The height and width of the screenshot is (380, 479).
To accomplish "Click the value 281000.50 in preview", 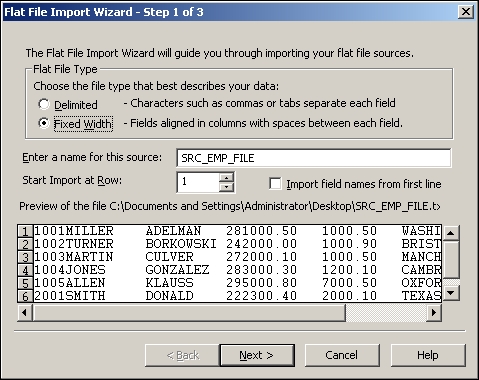I will pos(261,231).
